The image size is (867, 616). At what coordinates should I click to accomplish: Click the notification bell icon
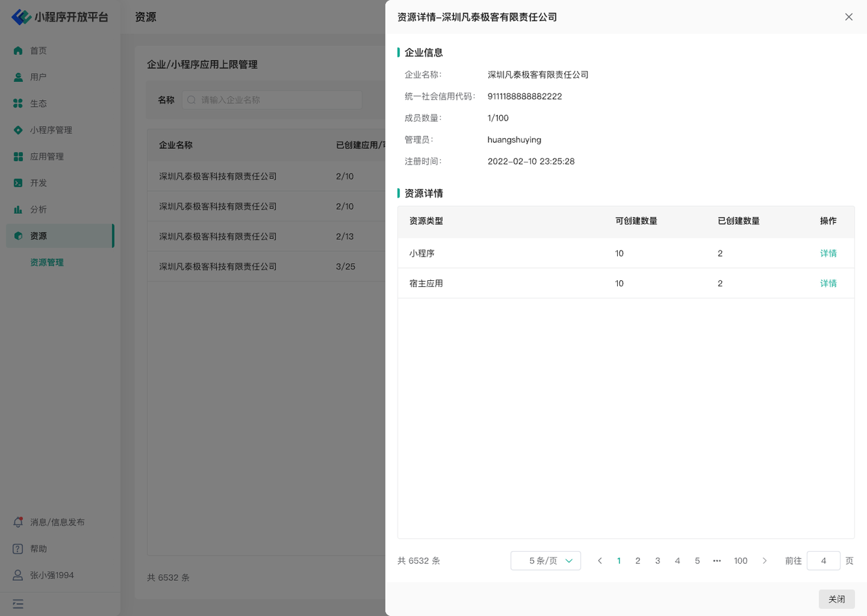[18, 522]
